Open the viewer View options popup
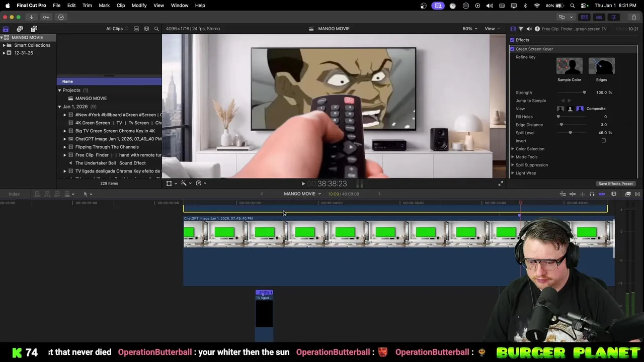 tap(492, 29)
